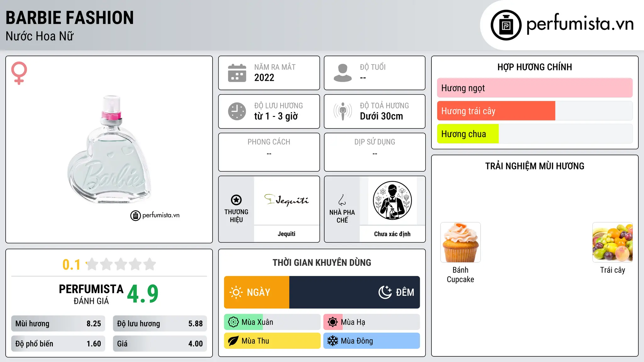Click the flower icon for Mùa Xuân
Image resolution: width=644 pixels, height=362 pixels.
(233, 322)
